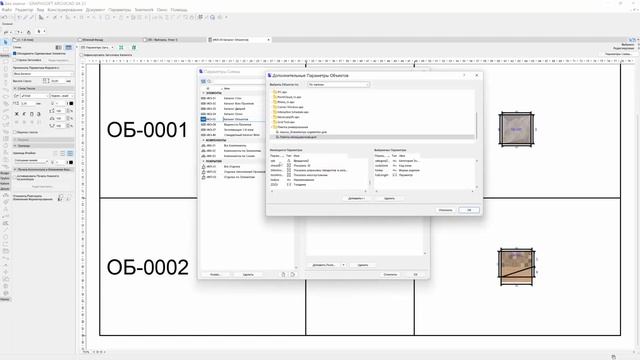Click the list view icon atop Параметры Схемы
Image resolution: width=640 pixels, height=360 pixels.
203,81
